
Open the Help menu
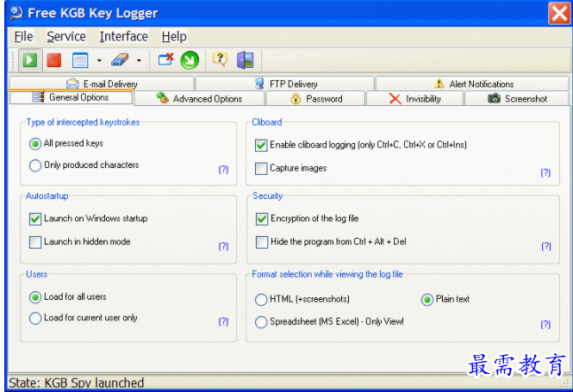[x=174, y=36]
